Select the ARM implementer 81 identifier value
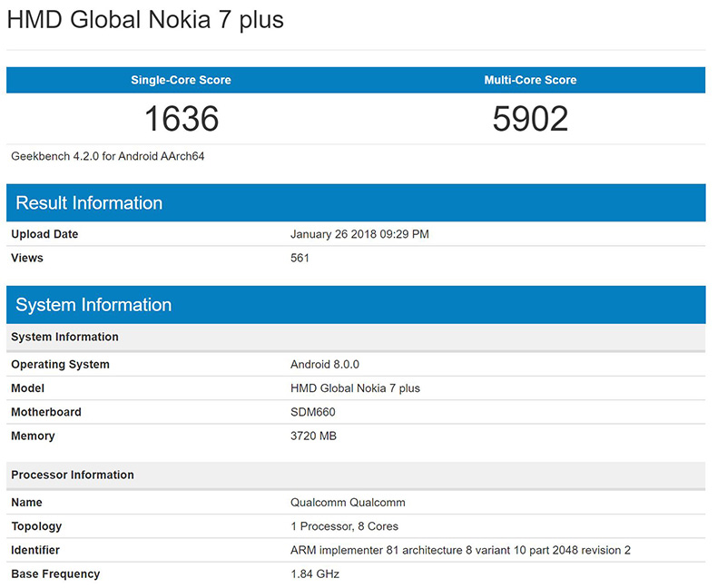The image size is (727, 588). pyautogui.click(x=460, y=551)
